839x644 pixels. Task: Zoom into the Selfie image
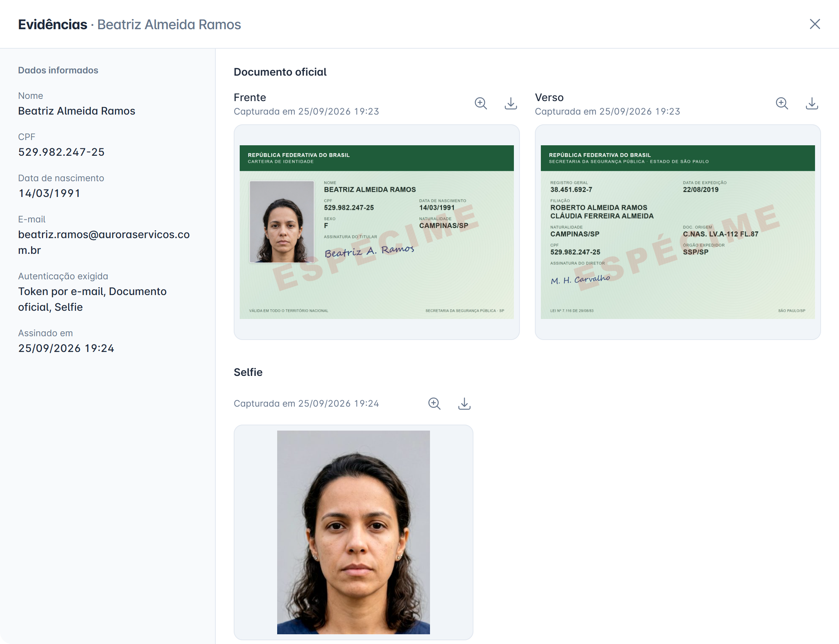click(x=434, y=404)
